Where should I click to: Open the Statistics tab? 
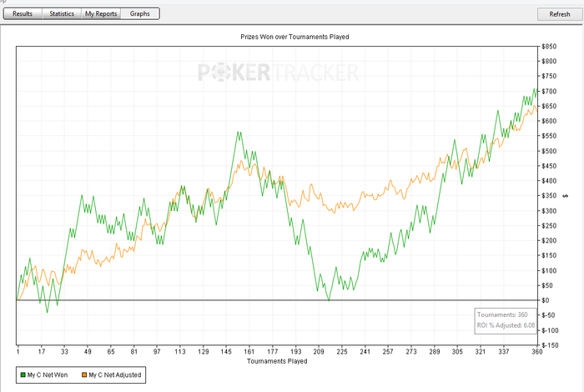point(62,14)
